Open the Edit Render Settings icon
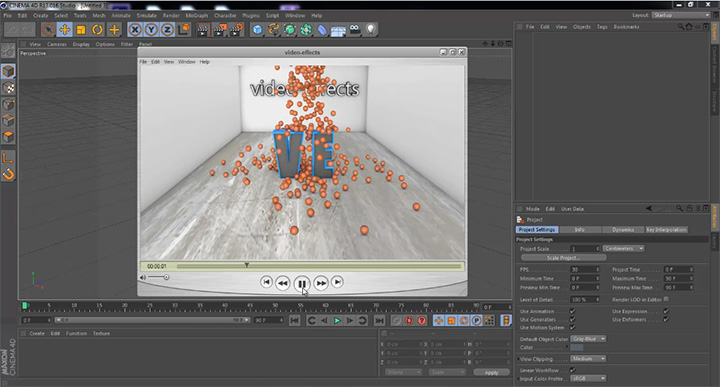720x387 pixels. coord(236,30)
